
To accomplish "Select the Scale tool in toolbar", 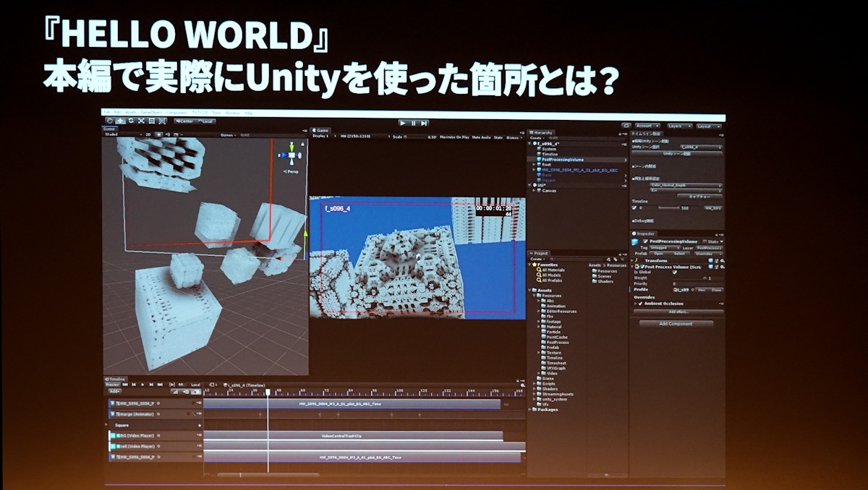I will pyautogui.click(x=141, y=121).
